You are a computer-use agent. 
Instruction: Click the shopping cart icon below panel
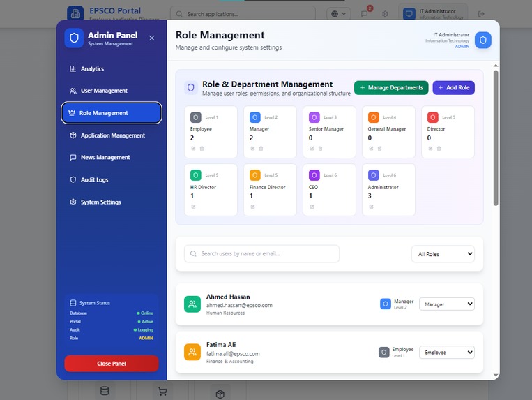coord(162,392)
